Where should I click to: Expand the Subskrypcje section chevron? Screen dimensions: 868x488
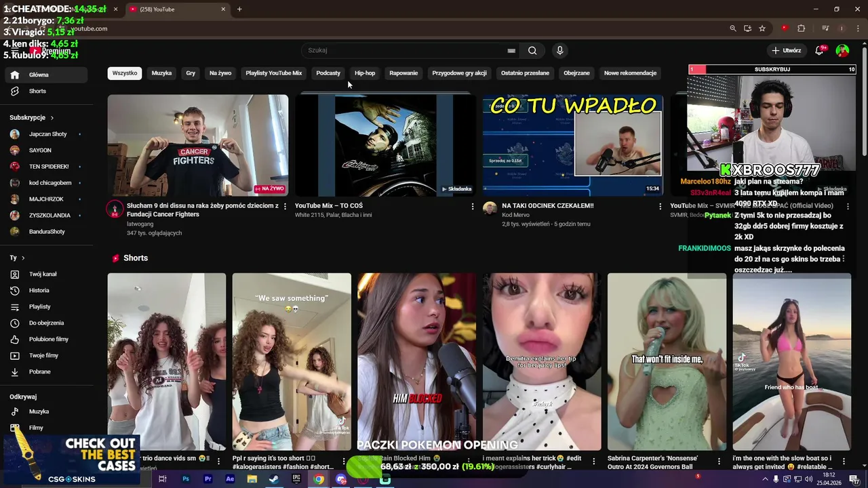(52, 118)
